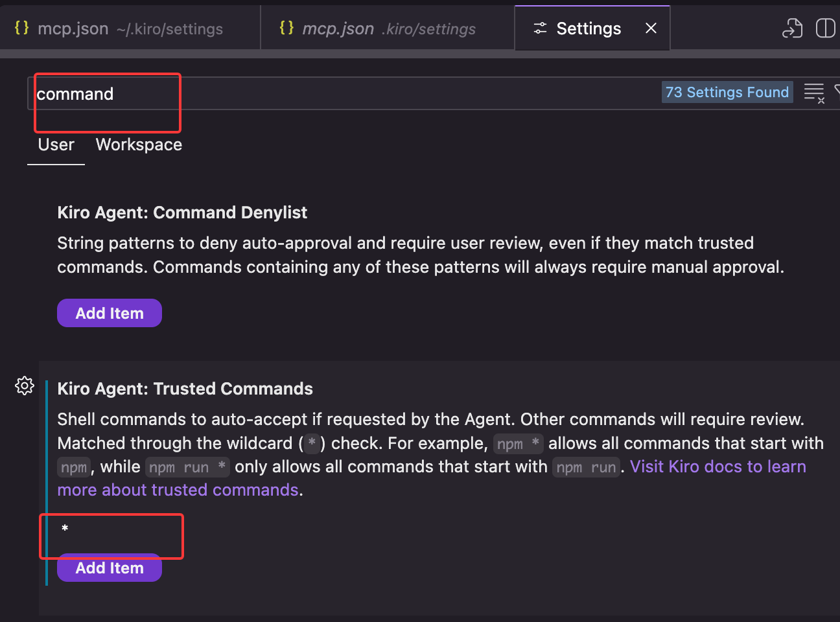840x622 pixels.
Task: Switch to Workspace settings scope
Action: click(139, 144)
